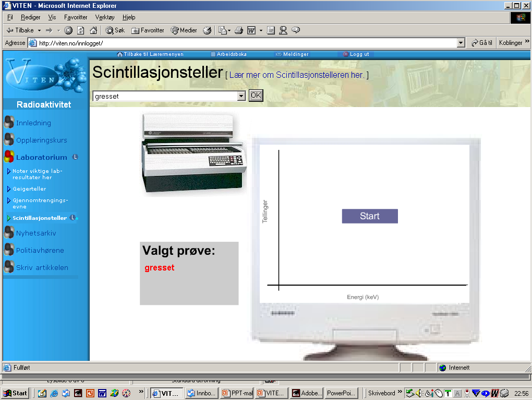Open the History icon in toolbar
Screen dimensions: 532x400
tap(207, 30)
